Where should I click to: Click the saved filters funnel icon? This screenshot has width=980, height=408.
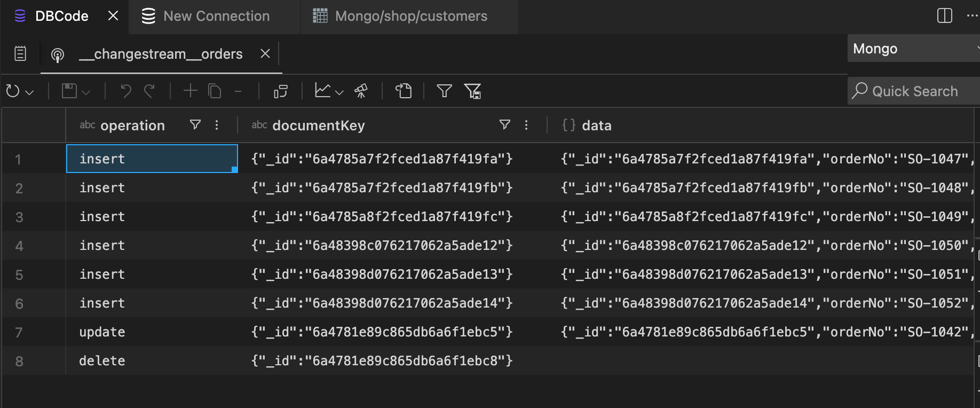pos(472,91)
